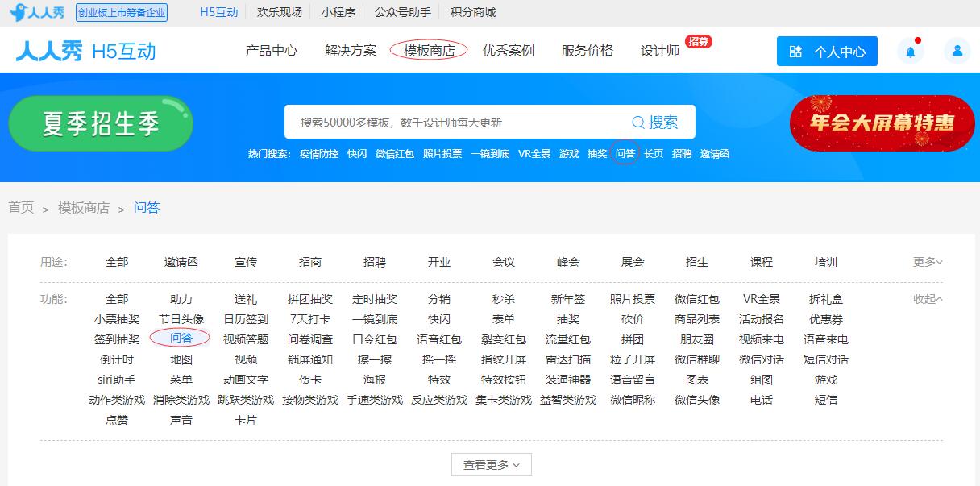Click hot search 微信红包
This screenshot has height=486, width=980.
(395, 153)
